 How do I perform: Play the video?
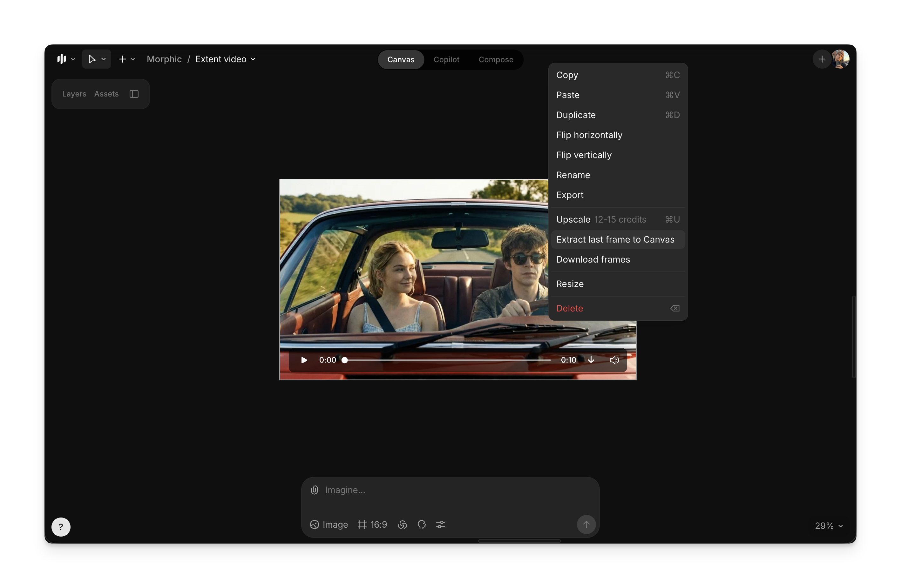tap(304, 360)
